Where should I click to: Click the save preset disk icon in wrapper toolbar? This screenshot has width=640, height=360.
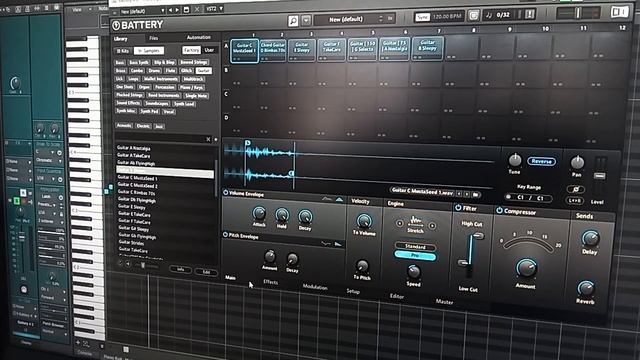point(187,9)
